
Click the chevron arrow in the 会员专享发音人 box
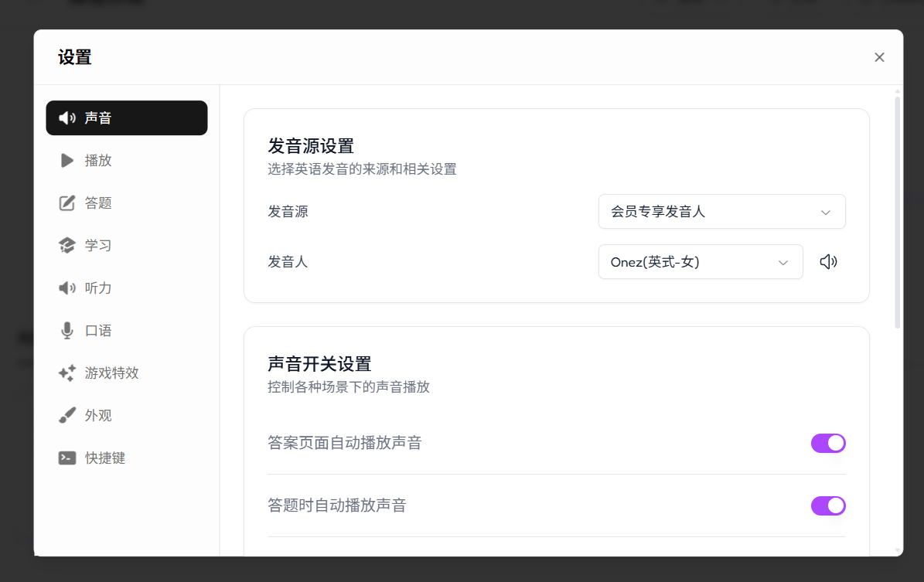[825, 213]
